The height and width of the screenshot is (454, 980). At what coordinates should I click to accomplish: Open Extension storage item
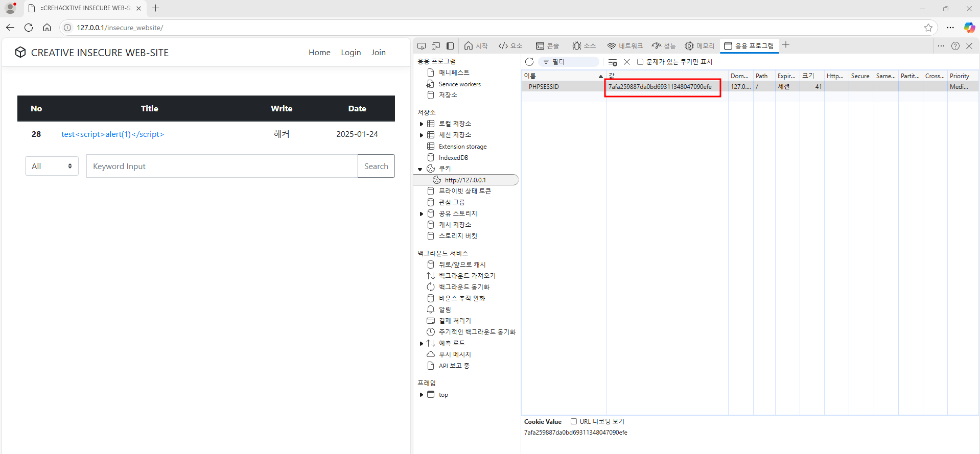click(x=462, y=146)
